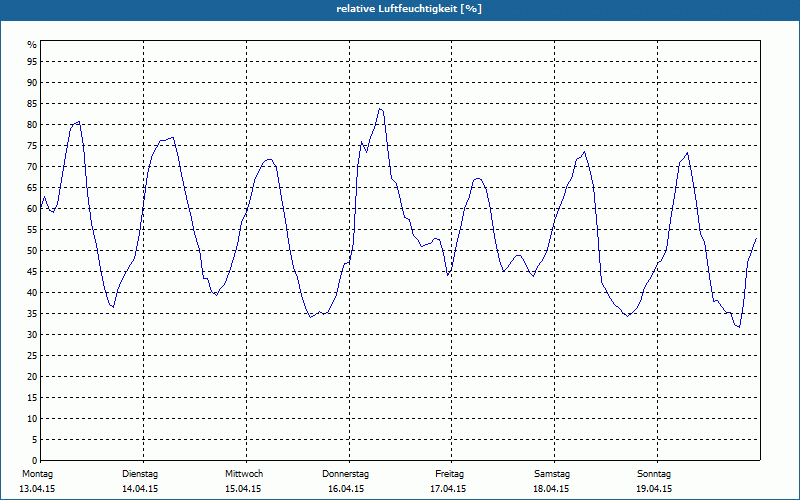Click the y-axis value 35
This screenshot has width=800, height=500.
pos(32,314)
